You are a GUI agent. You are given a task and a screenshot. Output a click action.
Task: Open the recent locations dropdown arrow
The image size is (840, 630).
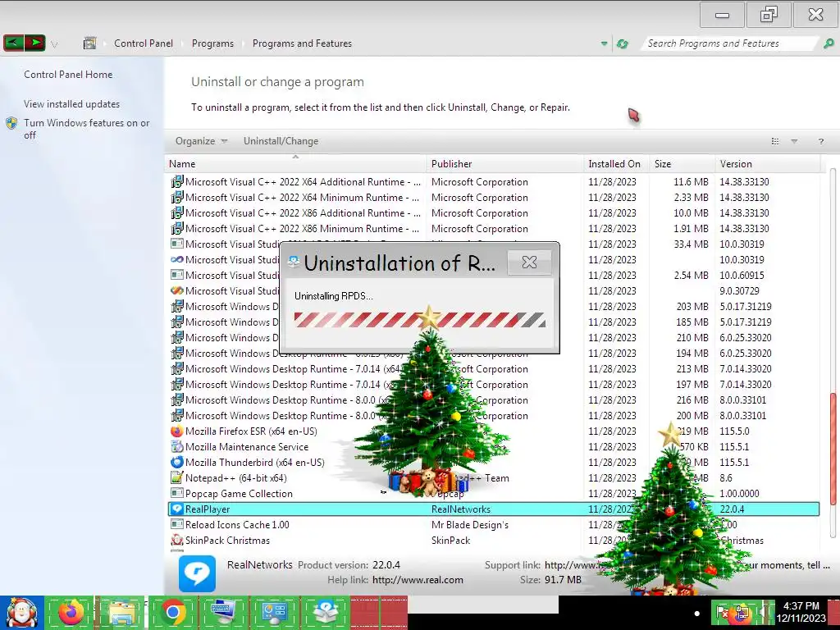[x=54, y=44]
